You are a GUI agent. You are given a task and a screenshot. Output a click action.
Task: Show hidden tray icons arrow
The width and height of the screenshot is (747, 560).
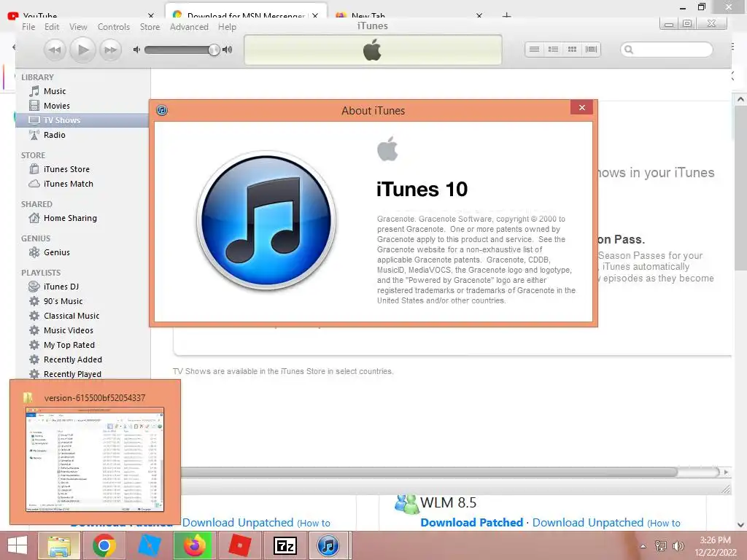(x=643, y=546)
